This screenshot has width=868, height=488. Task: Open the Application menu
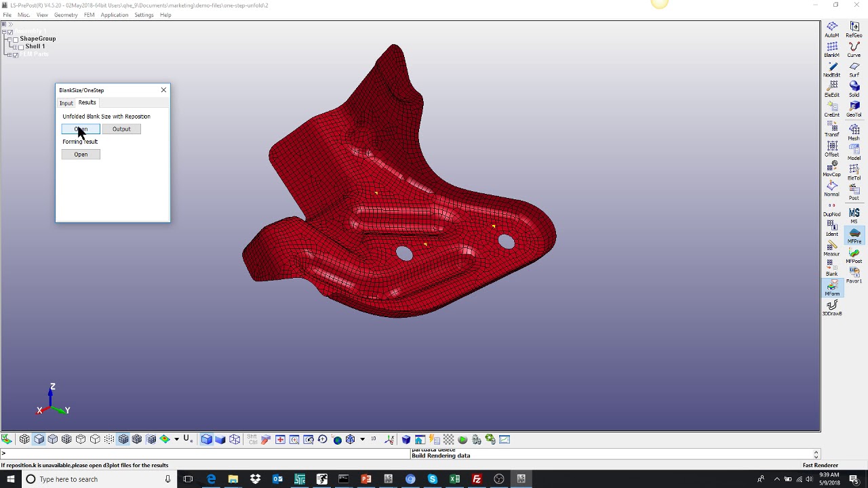tap(114, 15)
